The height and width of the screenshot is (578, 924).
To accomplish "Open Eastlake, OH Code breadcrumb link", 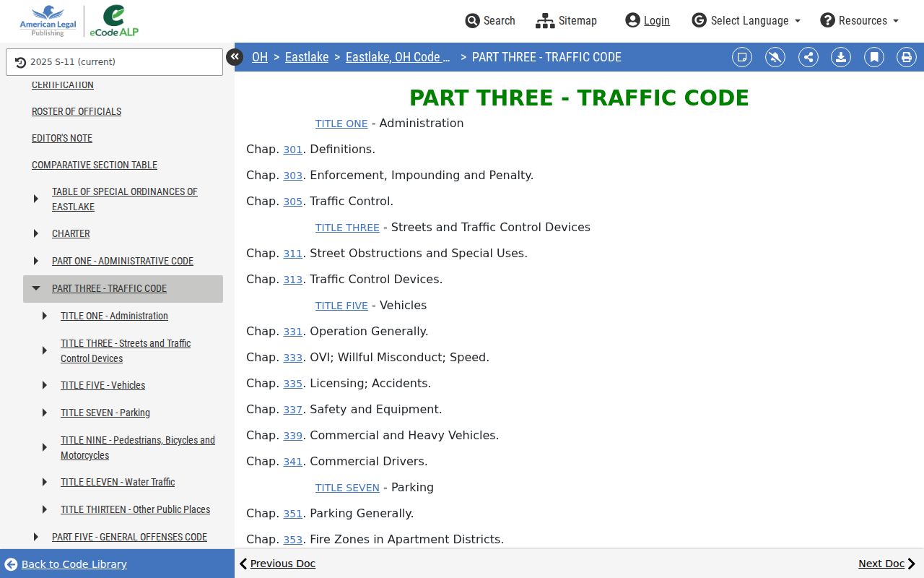I will pos(398,57).
